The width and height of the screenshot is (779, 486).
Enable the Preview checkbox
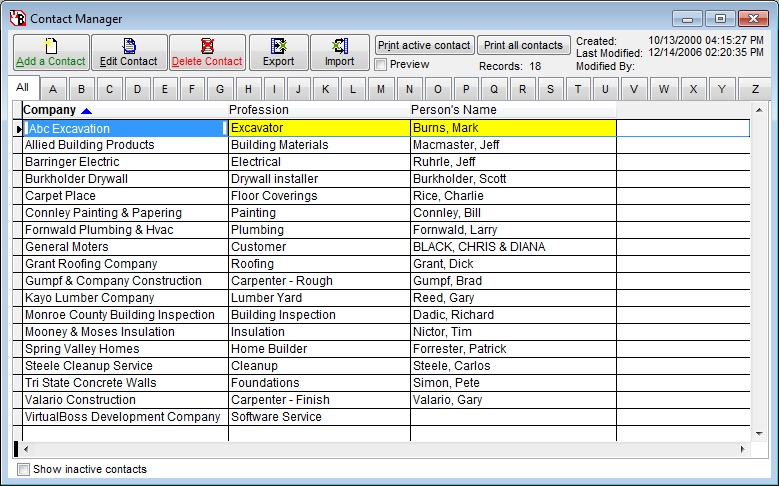pos(381,65)
